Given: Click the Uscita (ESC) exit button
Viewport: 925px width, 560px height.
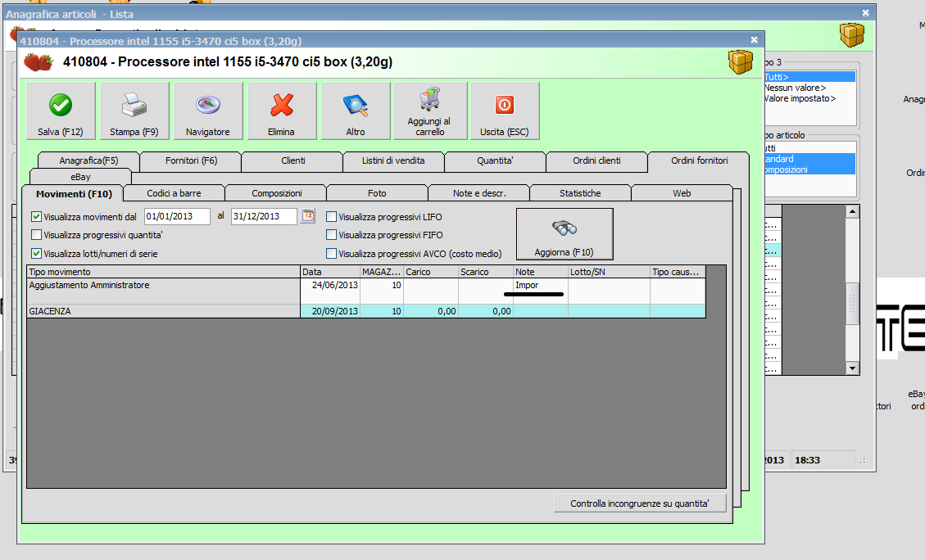Looking at the screenshot, I should tap(505, 111).
